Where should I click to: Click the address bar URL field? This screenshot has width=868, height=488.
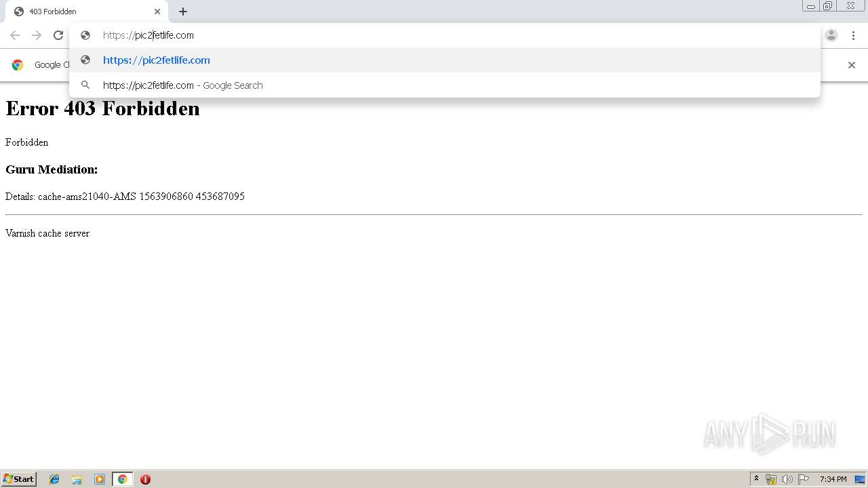[x=445, y=35]
